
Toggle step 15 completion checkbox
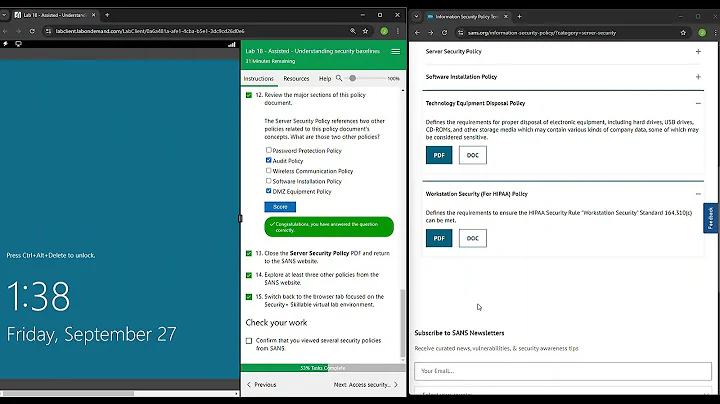(x=249, y=297)
